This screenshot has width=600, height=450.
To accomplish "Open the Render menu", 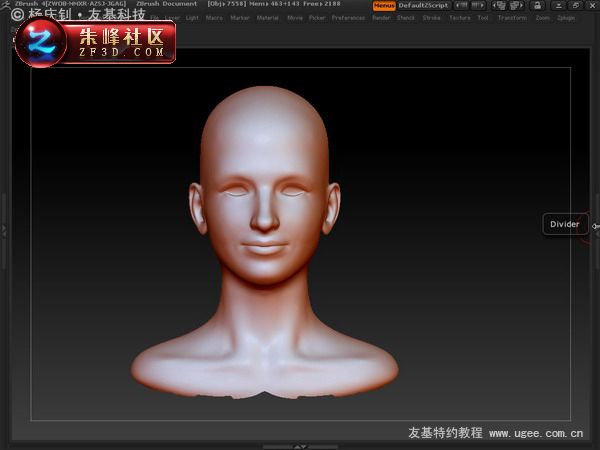I will pos(382,18).
